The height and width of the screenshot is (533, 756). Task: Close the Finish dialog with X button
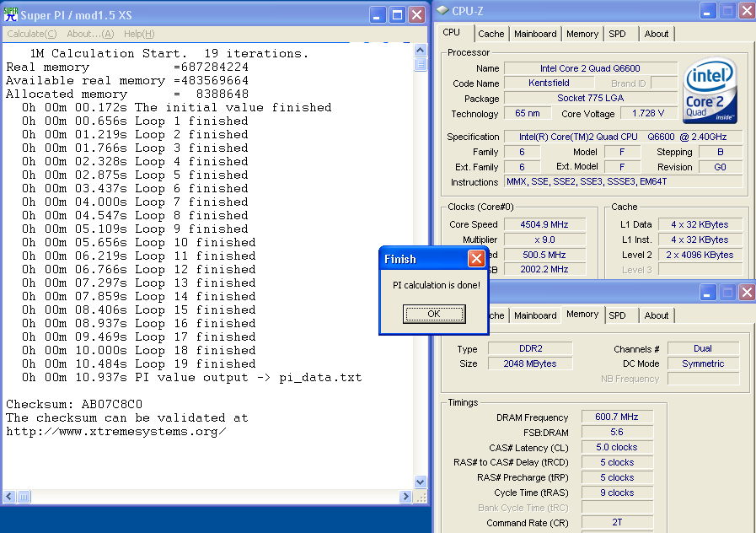[476, 259]
